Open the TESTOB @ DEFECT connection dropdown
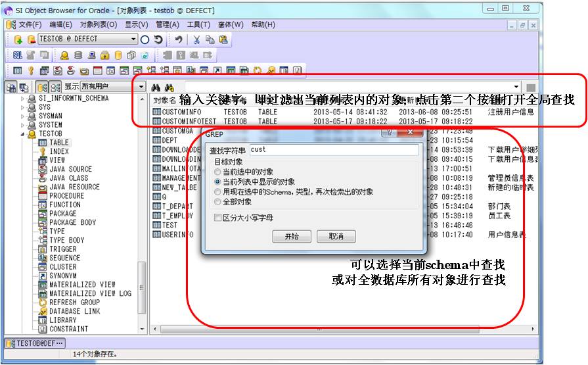 pos(134,39)
